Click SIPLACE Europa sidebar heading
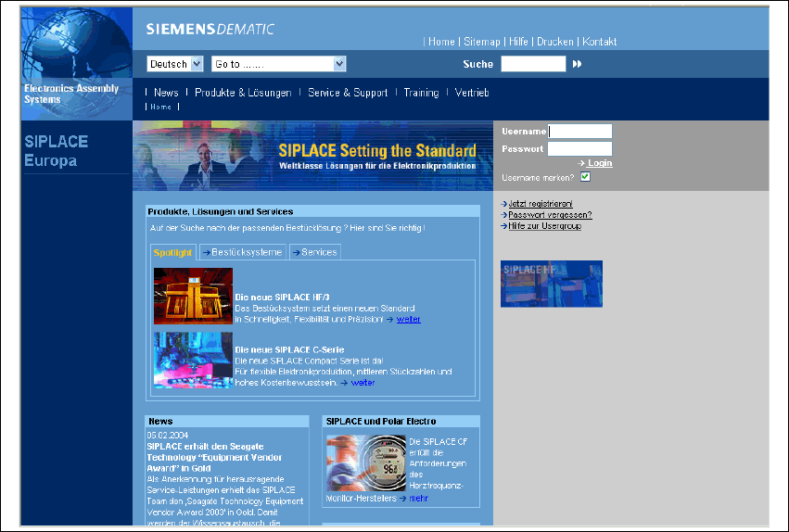The width and height of the screenshot is (789, 532). (x=56, y=151)
